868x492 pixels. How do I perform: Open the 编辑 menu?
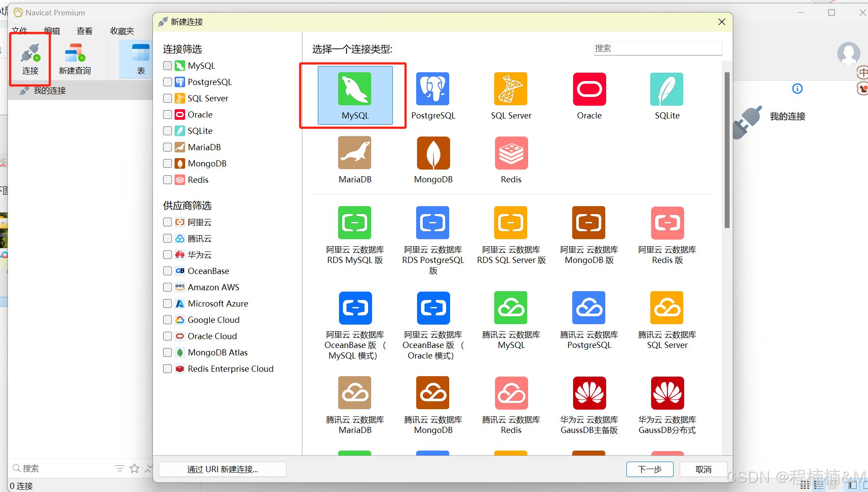52,31
